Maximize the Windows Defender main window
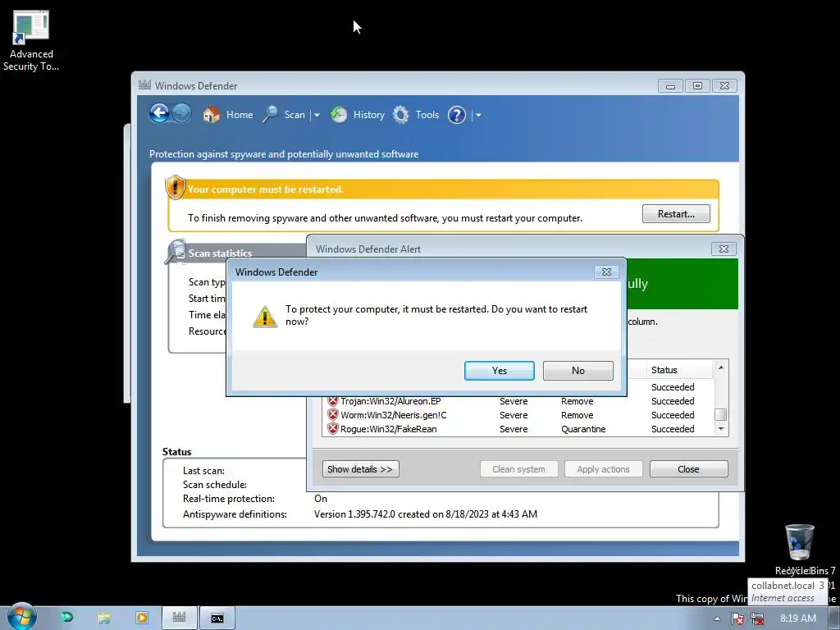Viewport: 840px width, 630px height. click(697, 85)
